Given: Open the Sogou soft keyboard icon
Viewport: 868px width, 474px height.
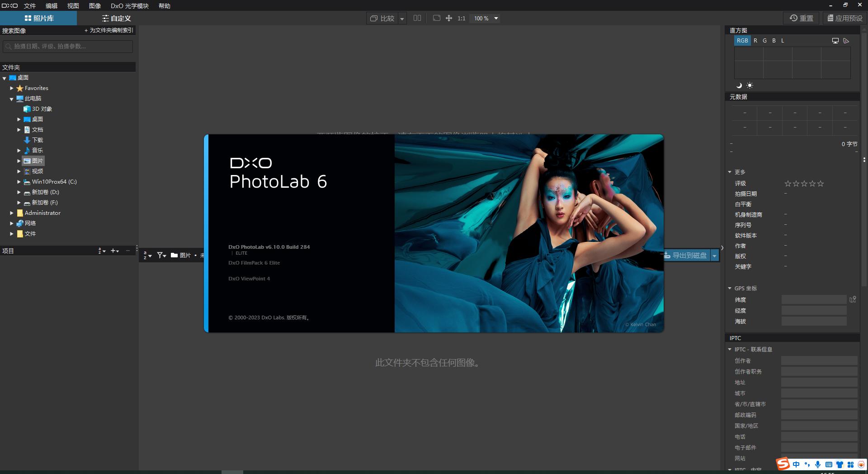Looking at the screenshot, I should click(x=829, y=465).
